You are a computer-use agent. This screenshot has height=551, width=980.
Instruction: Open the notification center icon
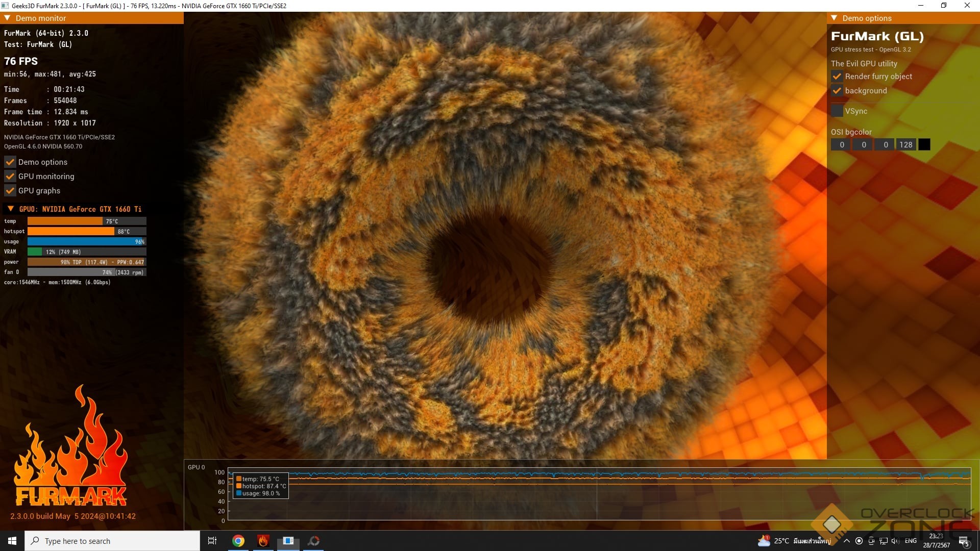pyautogui.click(x=964, y=541)
